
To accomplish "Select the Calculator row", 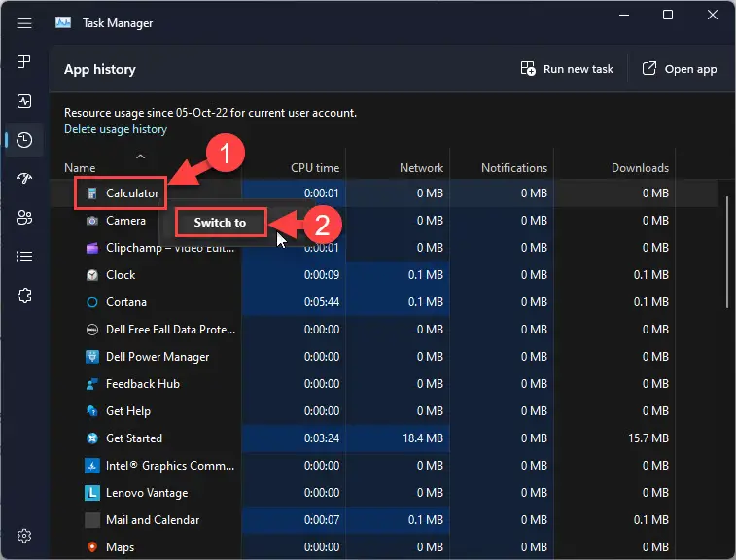I will [x=384, y=192].
